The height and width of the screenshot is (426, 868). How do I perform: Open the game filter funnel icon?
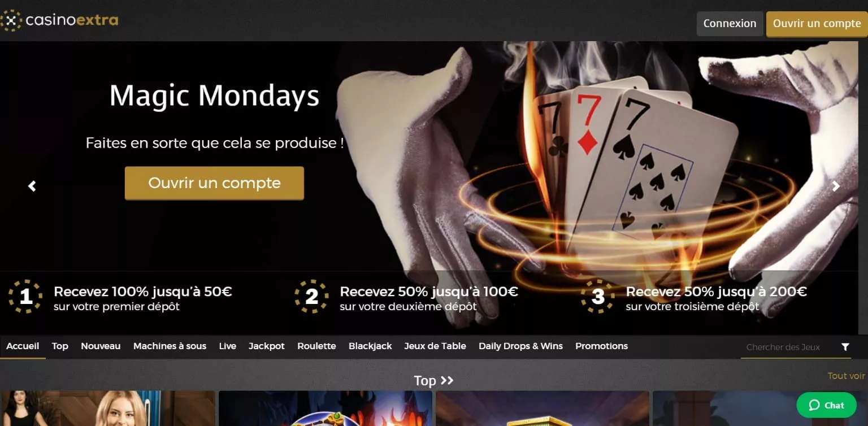[x=845, y=347]
